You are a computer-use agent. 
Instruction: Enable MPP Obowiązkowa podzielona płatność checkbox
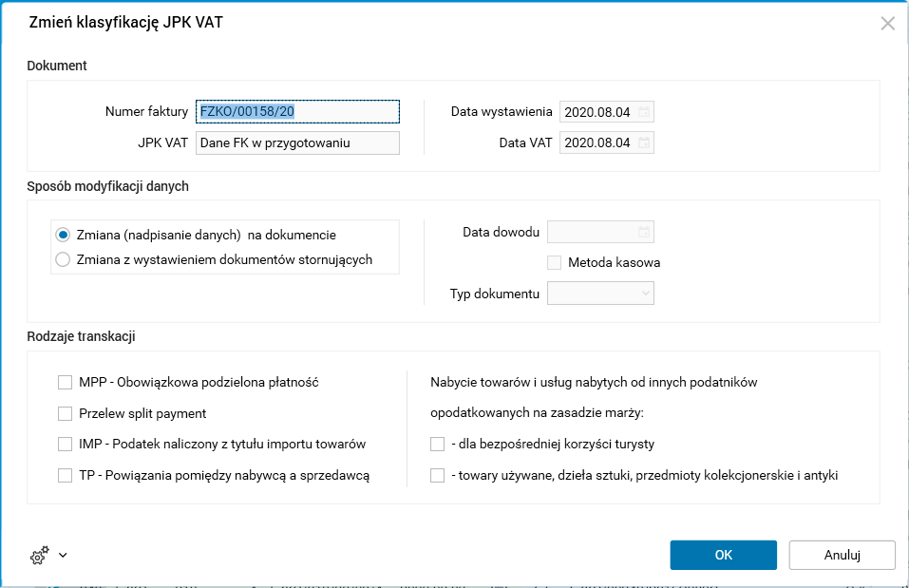pyautogui.click(x=66, y=382)
